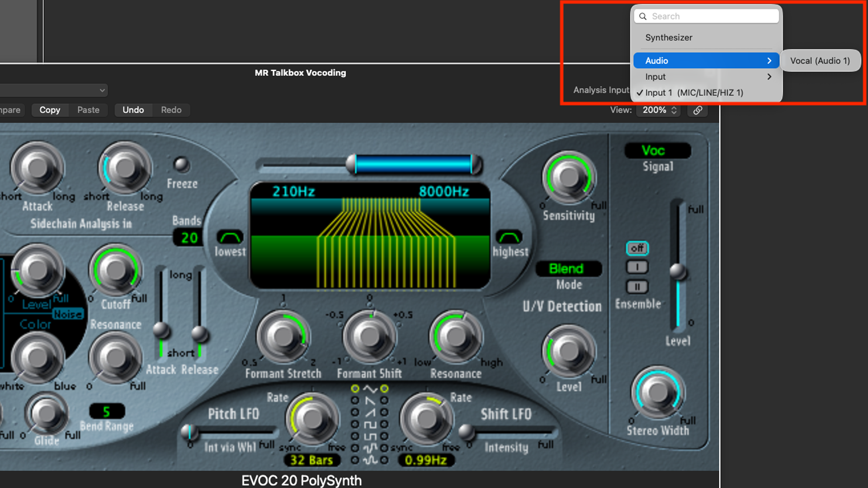This screenshot has width=868, height=488.
Task: Click the 8000Hz high frequency value
Action: [x=444, y=192]
